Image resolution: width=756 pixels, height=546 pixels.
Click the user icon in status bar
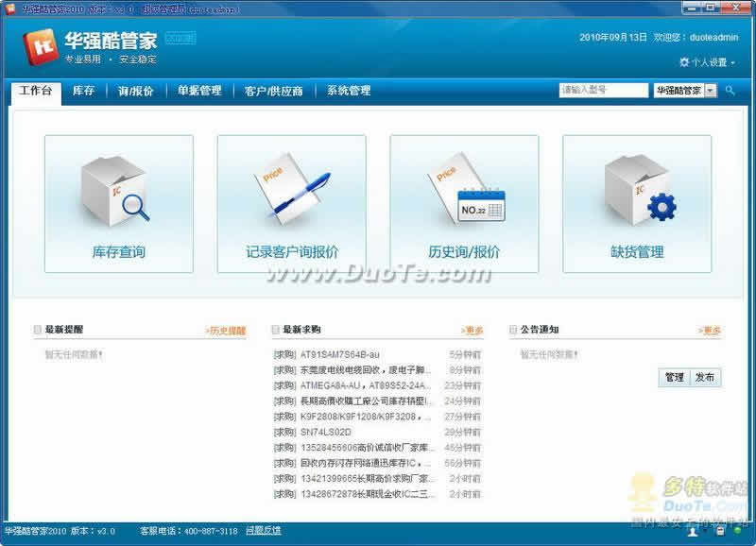pyautogui.click(x=693, y=532)
